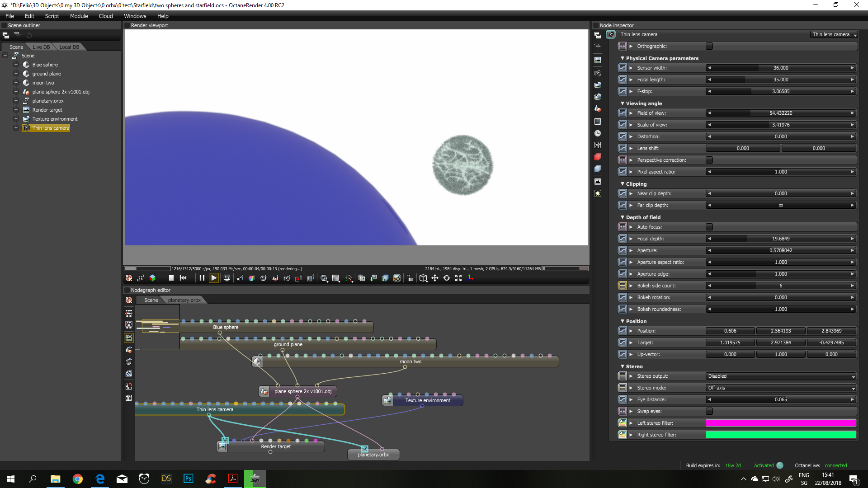Screen dimensions: 868x488
Task: Restart render with the rewind icon
Action: pos(183,278)
